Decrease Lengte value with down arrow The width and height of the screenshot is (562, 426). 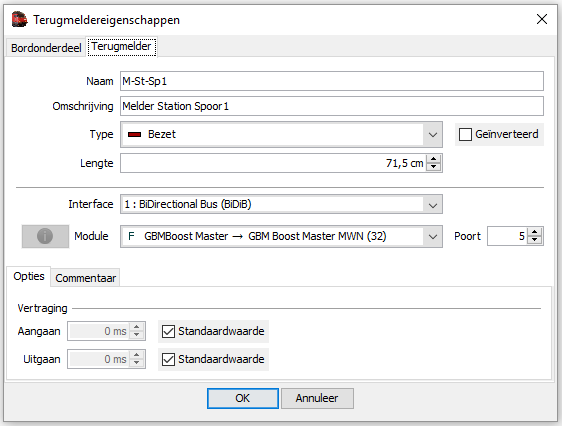434,167
